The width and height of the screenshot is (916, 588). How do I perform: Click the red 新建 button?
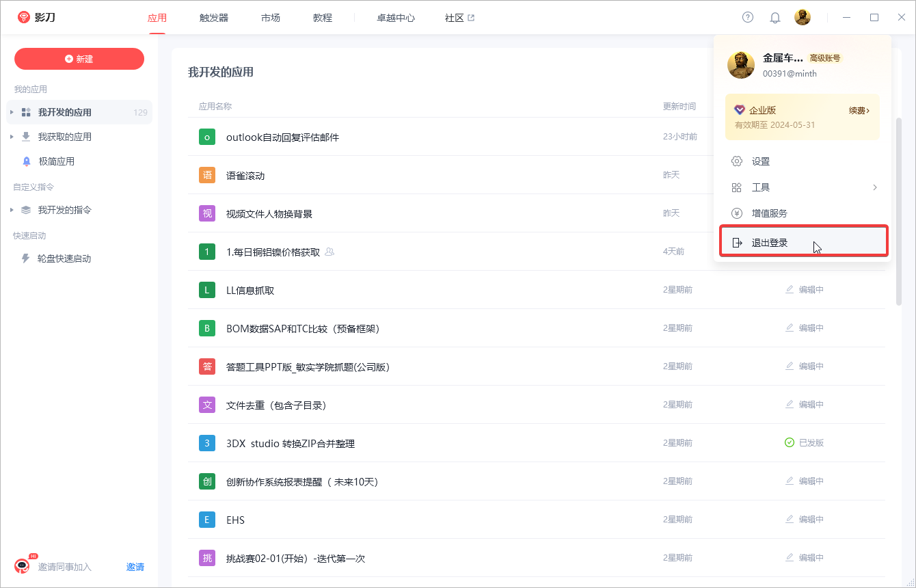79,59
